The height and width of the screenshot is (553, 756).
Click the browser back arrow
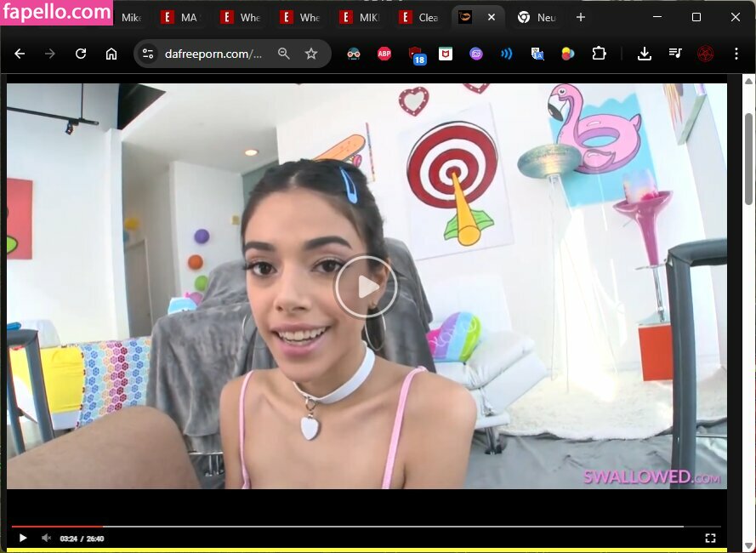(x=20, y=54)
